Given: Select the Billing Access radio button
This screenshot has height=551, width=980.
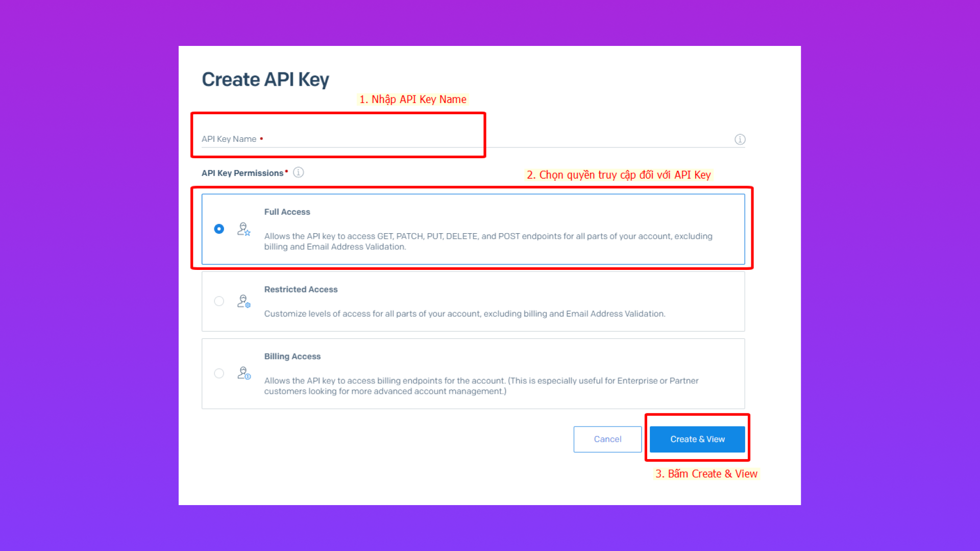Looking at the screenshot, I should [219, 373].
